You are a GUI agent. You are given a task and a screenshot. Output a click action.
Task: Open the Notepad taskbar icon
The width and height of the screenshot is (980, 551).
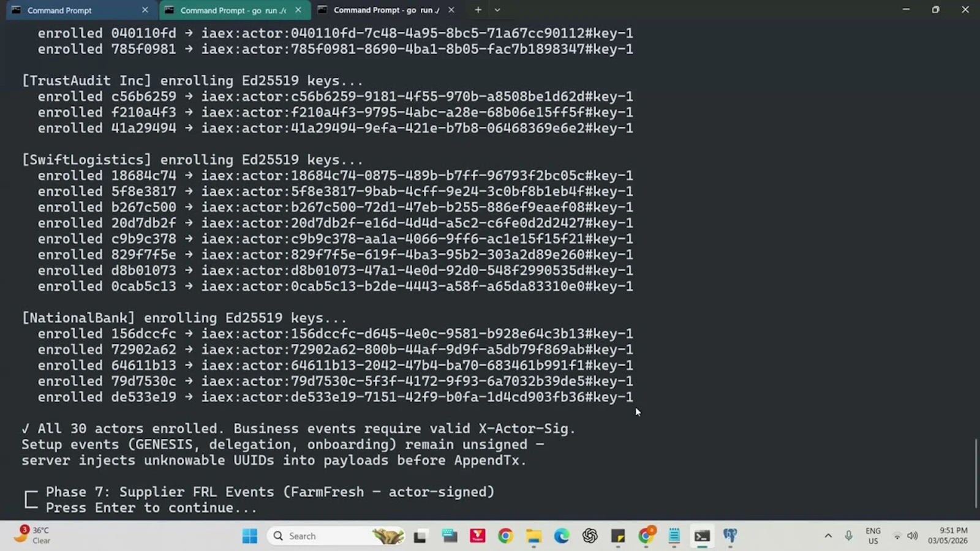pos(674,536)
